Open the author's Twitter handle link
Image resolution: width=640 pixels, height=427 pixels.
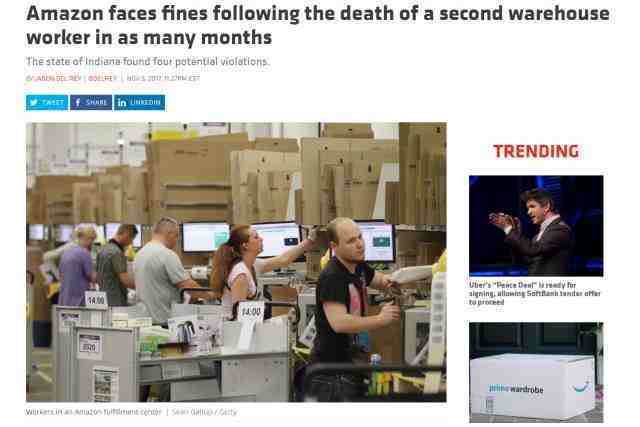point(102,78)
